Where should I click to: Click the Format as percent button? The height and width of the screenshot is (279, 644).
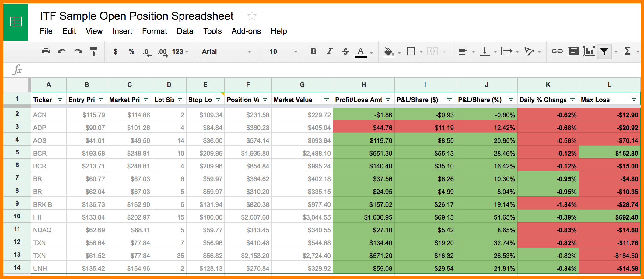131,51
